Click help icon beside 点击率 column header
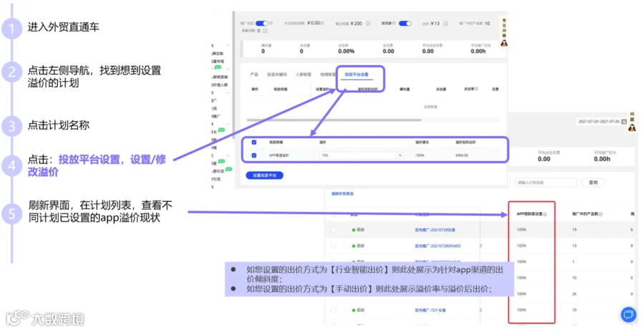This screenshot has width=644, height=331. 477,89
